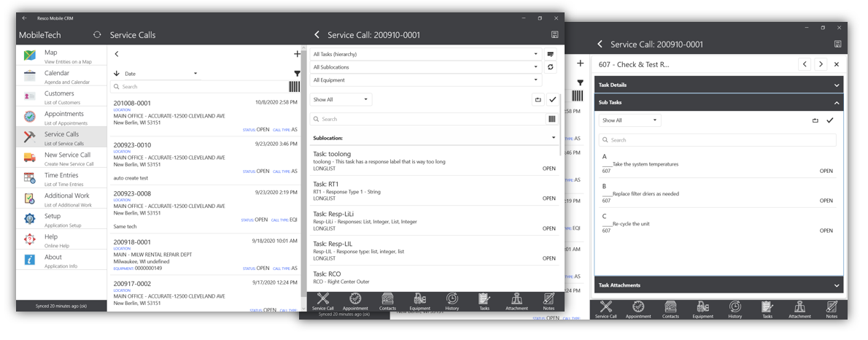Toggle sort direction arrow beside Date
This screenshot has width=868, height=340.
pos(117,74)
